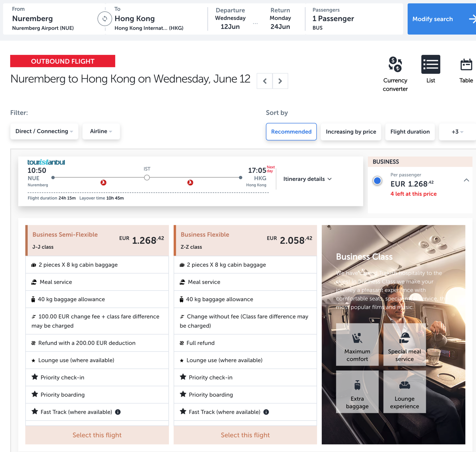Select the Recommended sort option
The image size is (476, 452).
pyautogui.click(x=291, y=132)
